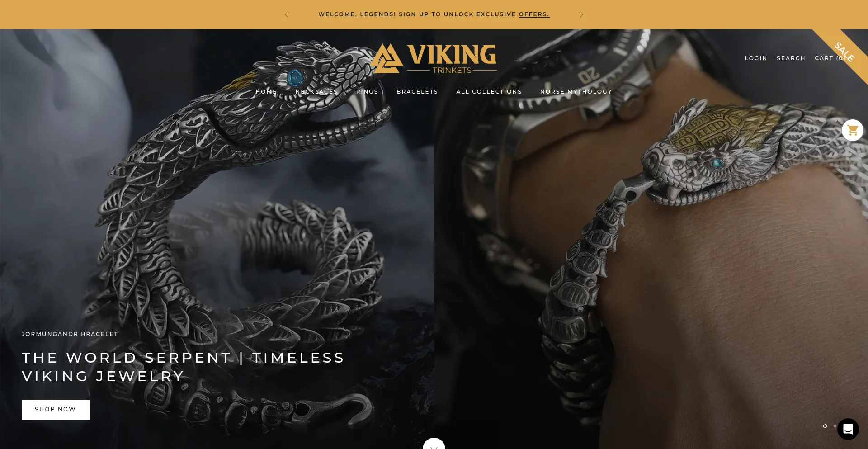The height and width of the screenshot is (449, 868).
Task: Click the previous announcement arrow
Action: pos(286,14)
